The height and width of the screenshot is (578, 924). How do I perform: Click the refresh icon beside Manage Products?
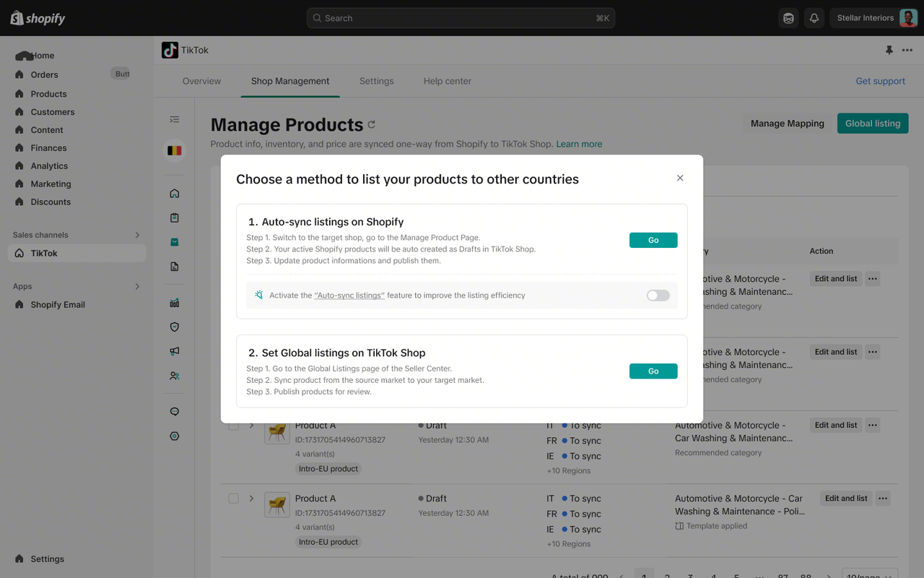click(371, 124)
